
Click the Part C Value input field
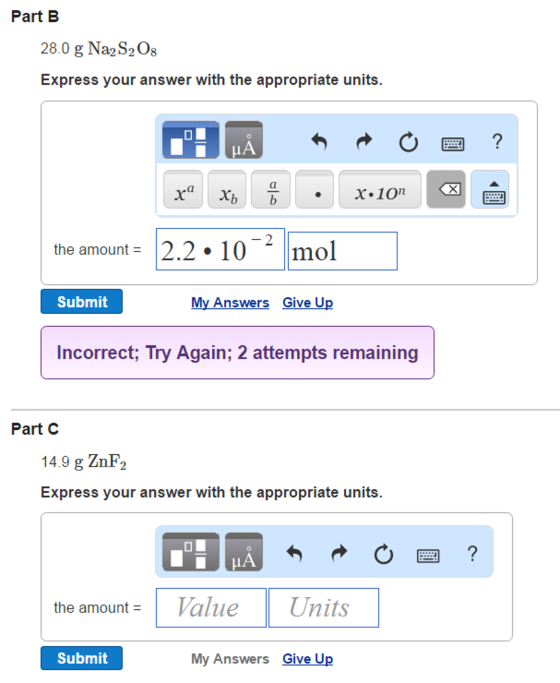click(x=211, y=608)
